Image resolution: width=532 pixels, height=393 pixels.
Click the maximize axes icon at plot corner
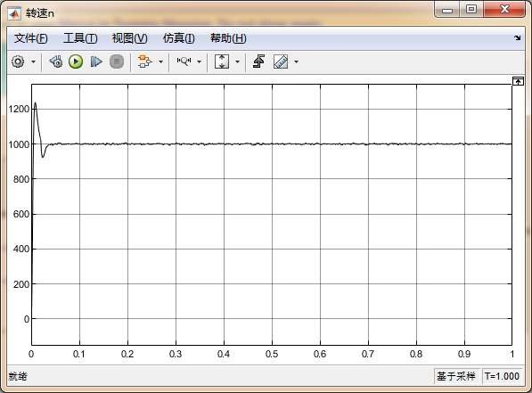[x=518, y=81]
